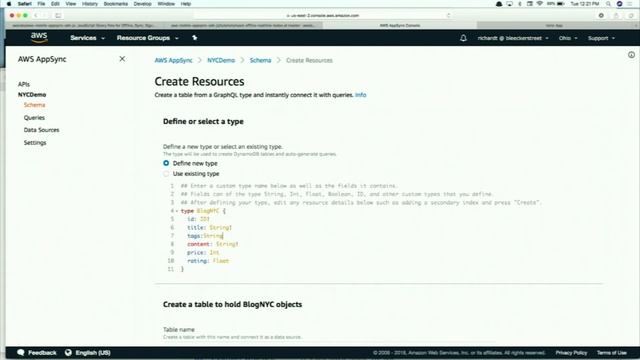Viewport: 640px width, 360px height.
Task: Click the AWS AppSync breadcrumb link
Action: [x=173, y=60]
